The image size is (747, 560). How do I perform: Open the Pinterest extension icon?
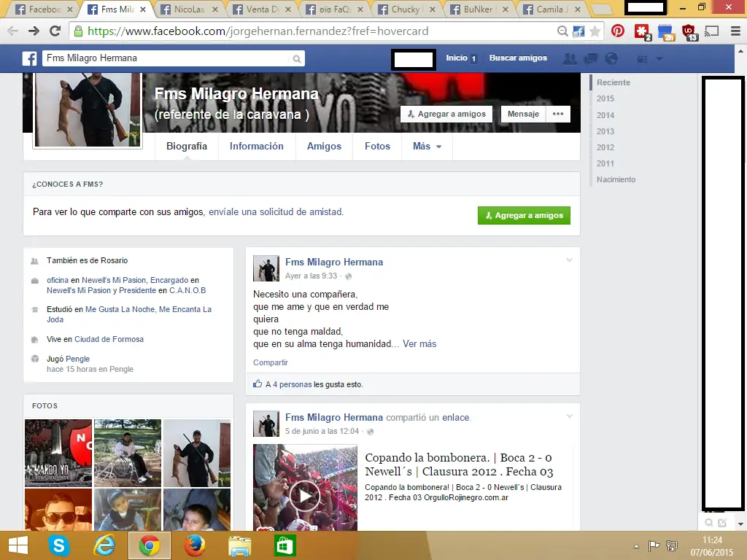pyautogui.click(x=618, y=31)
